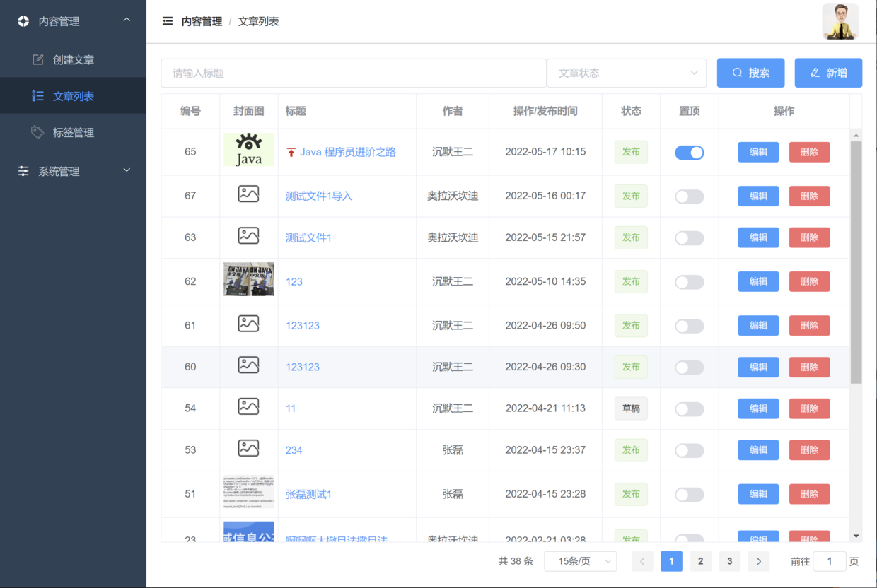Collapse the 内容管理 sidebar menu

tap(73, 21)
